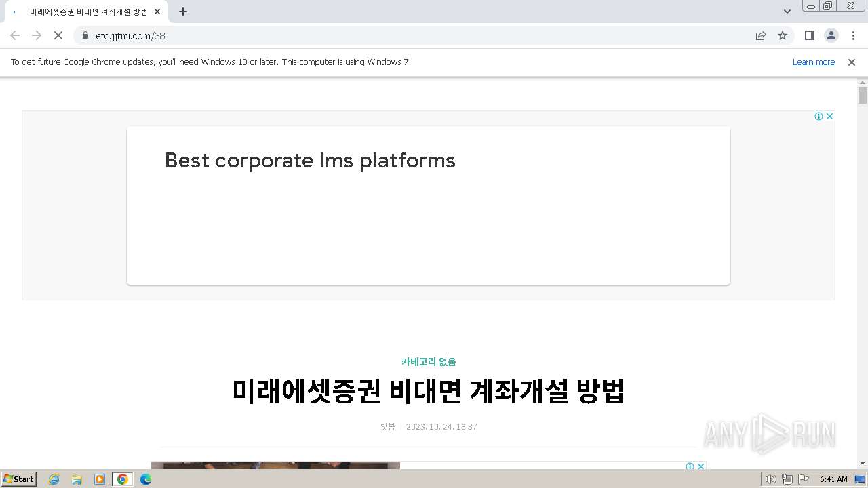Click the scrollbar up arrow
This screenshot has height=488, width=868.
click(863, 82)
